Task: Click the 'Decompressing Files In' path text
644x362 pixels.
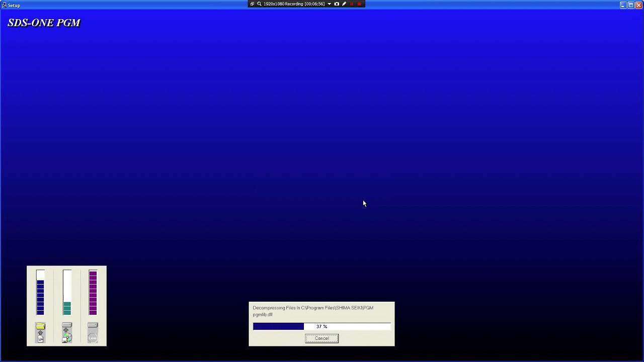Action: click(313, 308)
